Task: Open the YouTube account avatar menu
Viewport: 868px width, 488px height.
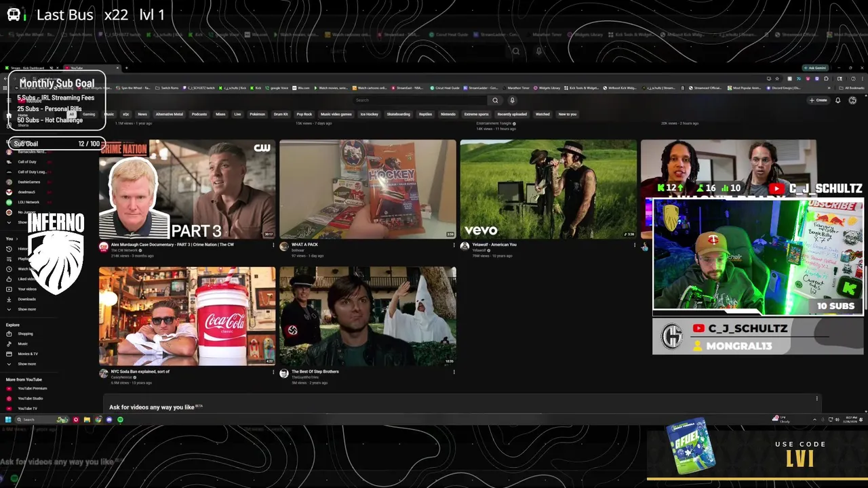Action: [x=852, y=100]
